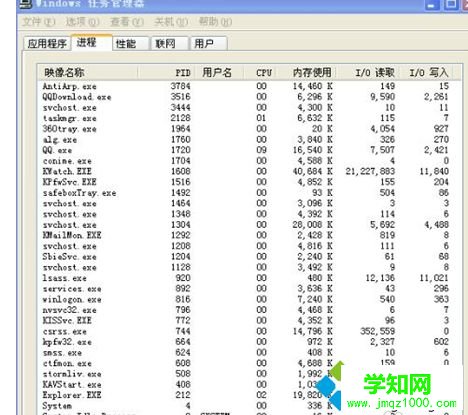Click the 21,227,883 I/O read value
Image resolution: width=468 pixels, height=415 pixels.
pos(370,172)
